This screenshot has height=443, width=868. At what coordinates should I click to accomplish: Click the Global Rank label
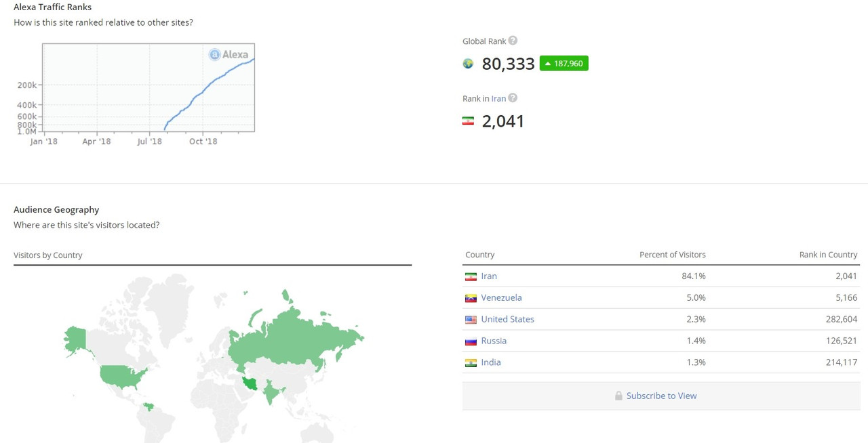point(484,41)
